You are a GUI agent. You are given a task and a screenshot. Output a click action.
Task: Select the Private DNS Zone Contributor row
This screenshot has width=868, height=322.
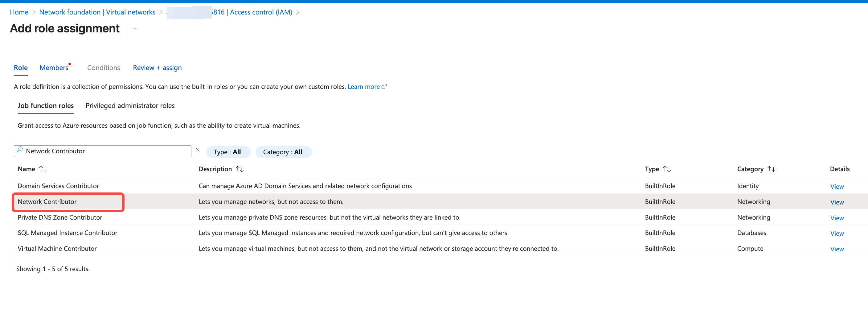click(60, 217)
